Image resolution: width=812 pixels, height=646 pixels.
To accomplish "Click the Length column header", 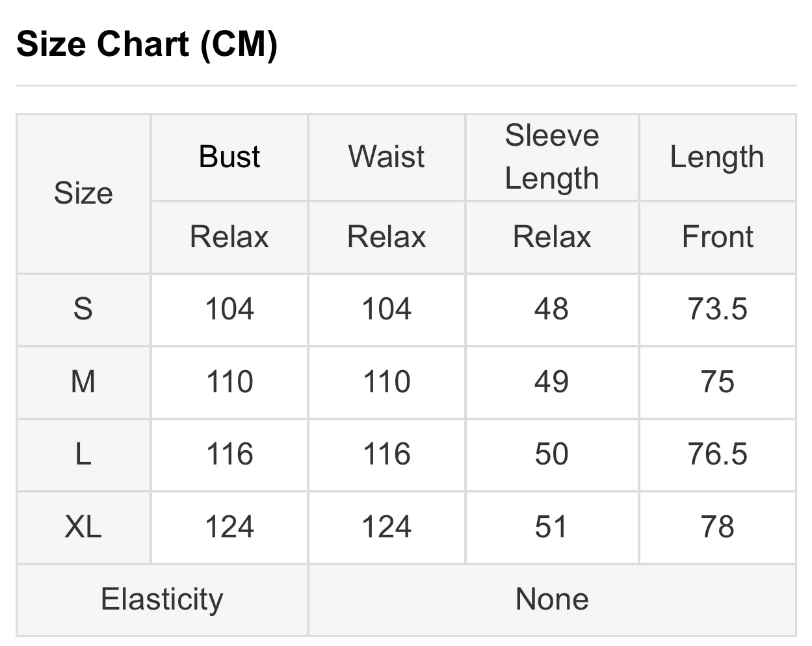I will [717, 157].
